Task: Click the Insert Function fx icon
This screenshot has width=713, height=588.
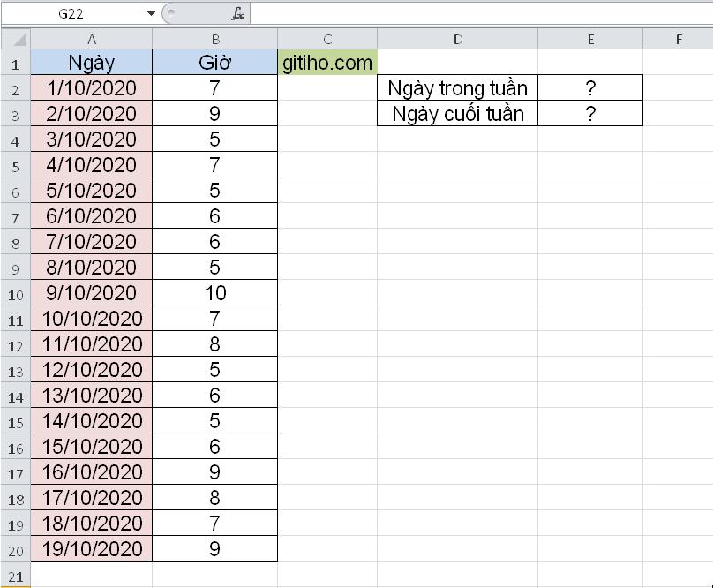Action: (237, 13)
